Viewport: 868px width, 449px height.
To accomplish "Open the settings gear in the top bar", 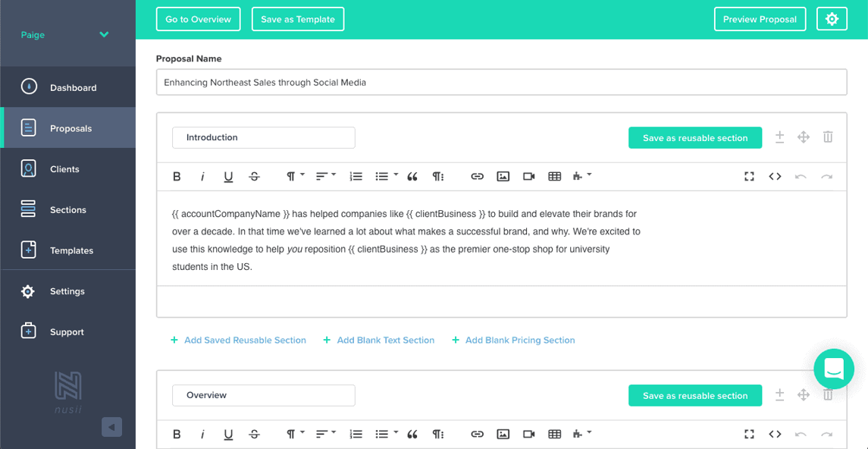I will (832, 19).
